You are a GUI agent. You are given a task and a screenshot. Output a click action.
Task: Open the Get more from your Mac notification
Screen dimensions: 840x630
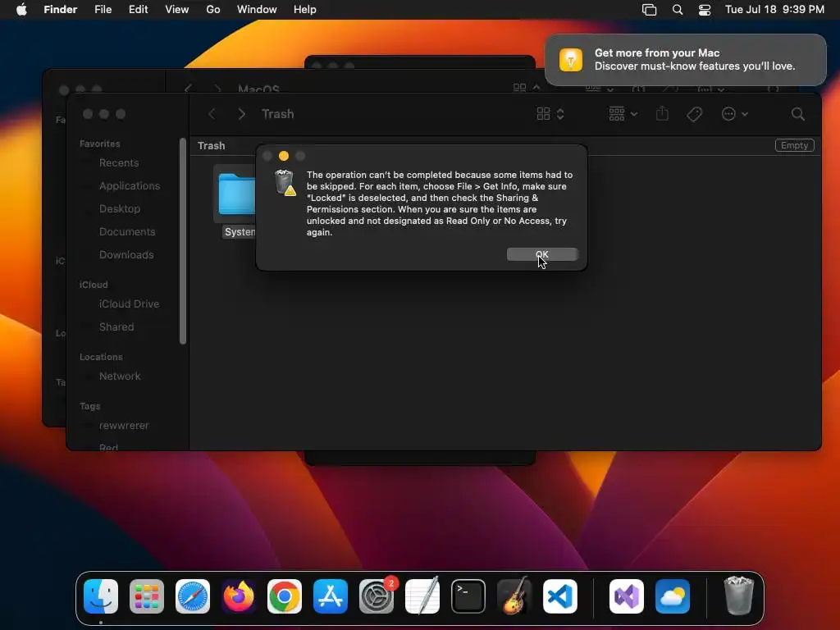tap(686, 59)
